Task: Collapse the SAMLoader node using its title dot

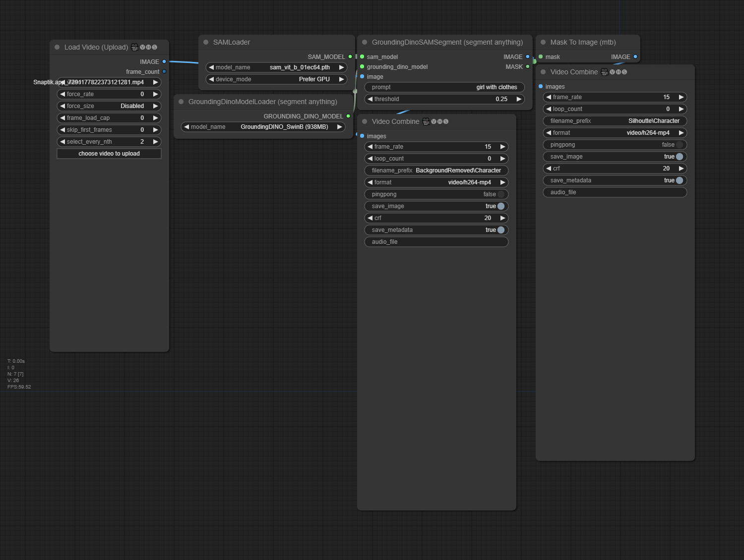Action: (x=206, y=42)
